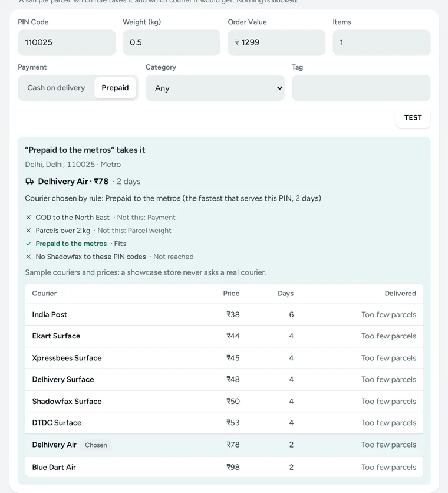Select the India Post row
Image resolution: width=448 pixels, height=493 pixels.
pos(224,315)
